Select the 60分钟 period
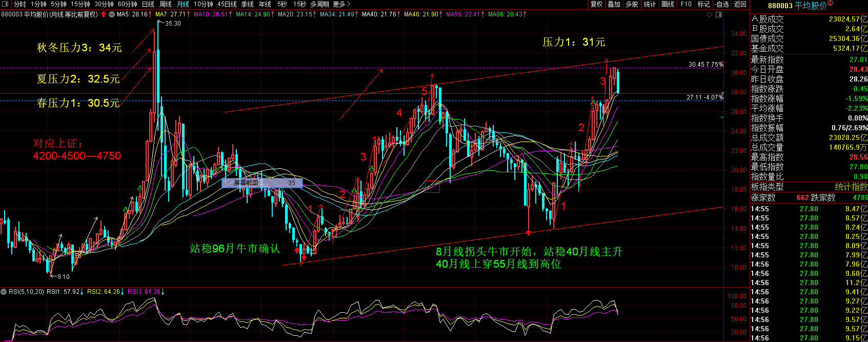868x342 pixels. point(128,4)
